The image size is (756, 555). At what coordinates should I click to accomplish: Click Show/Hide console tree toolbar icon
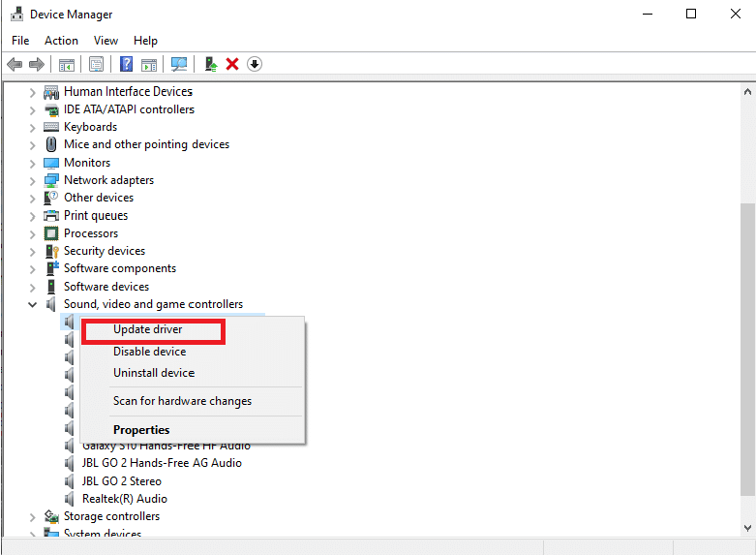pyautogui.click(x=67, y=64)
